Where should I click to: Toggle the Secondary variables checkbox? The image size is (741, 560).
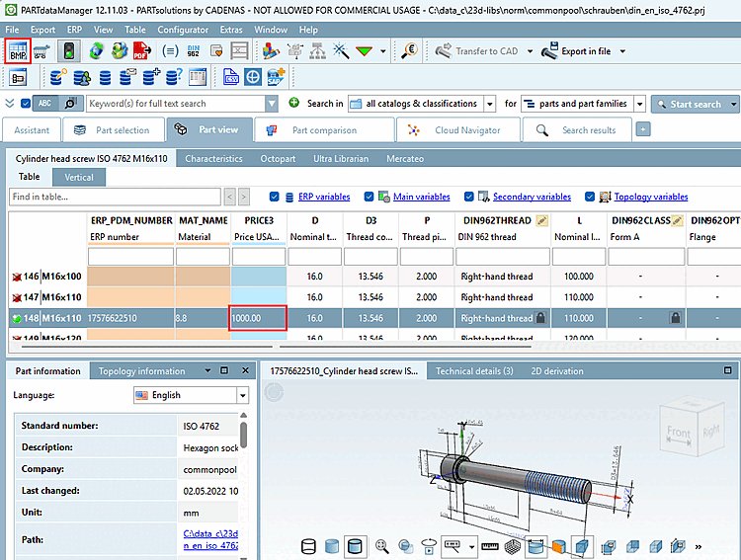pyautogui.click(x=468, y=197)
